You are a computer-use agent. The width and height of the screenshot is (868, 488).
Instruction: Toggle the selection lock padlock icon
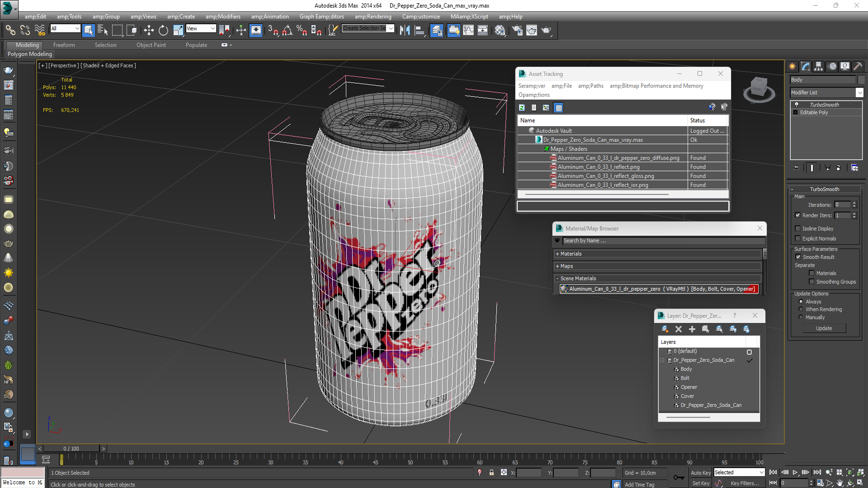[491, 473]
